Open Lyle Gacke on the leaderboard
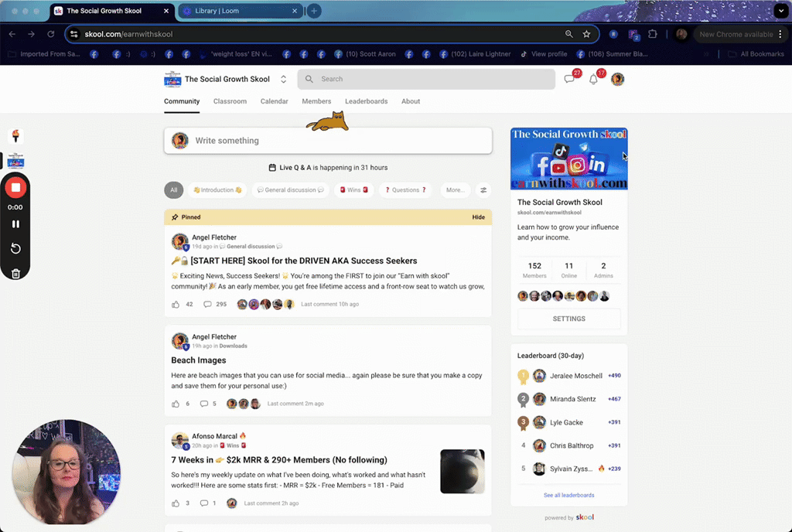The width and height of the screenshot is (792, 532). point(566,422)
